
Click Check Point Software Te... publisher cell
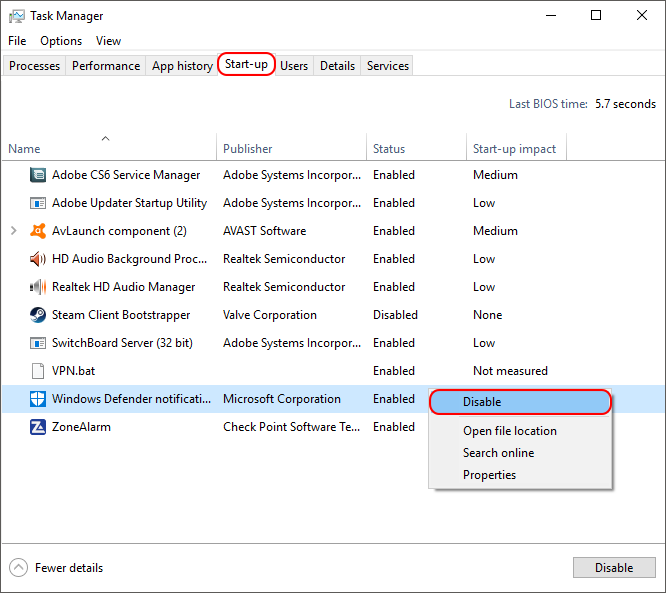click(291, 427)
